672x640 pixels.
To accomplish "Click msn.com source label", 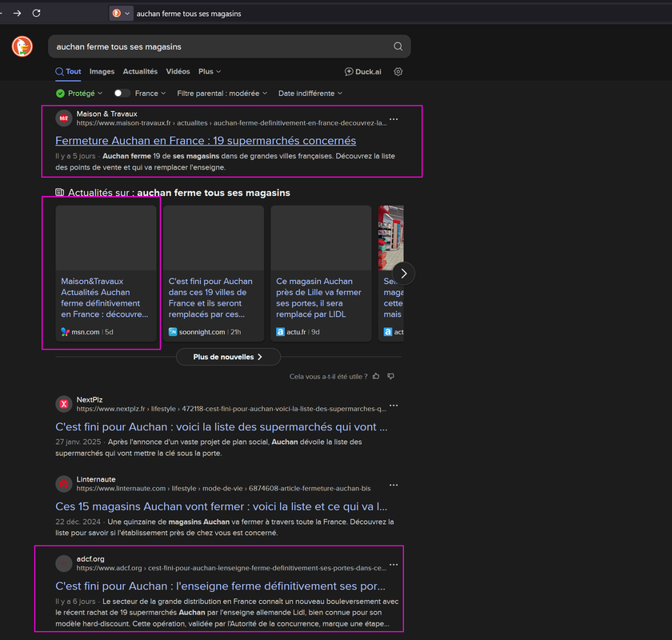I will pos(86,332).
